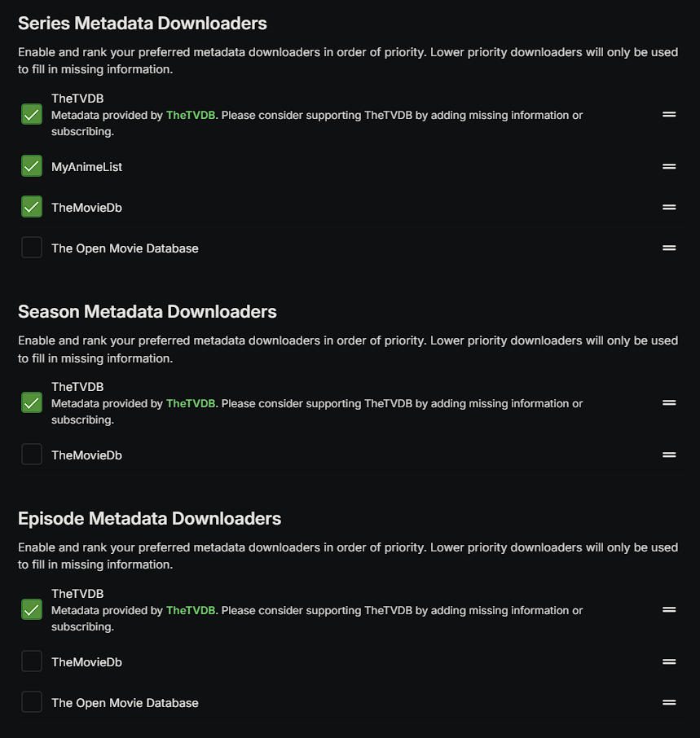The width and height of the screenshot is (700, 738).
Task: Open the green TheTVDB link in Episode section
Action: pos(191,611)
